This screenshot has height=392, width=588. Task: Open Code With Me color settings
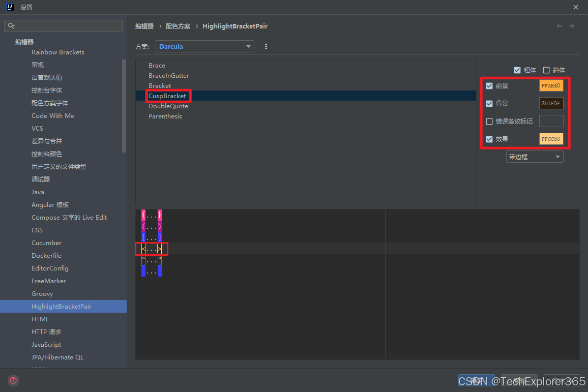[x=53, y=116]
